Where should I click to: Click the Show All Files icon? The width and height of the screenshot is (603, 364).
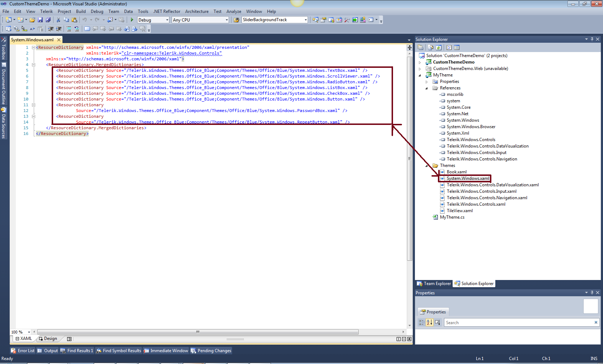(x=431, y=47)
